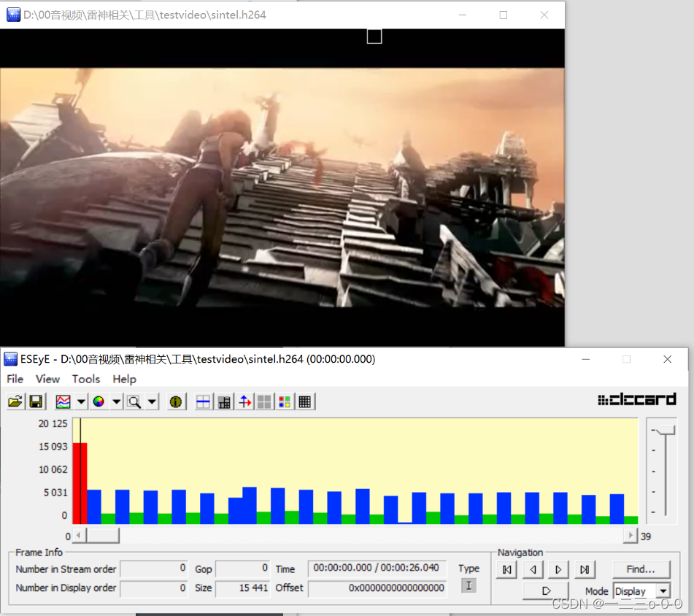Screen dimensions: 694x616
Task: Click the Time field showing 00:00:26.040
Action: [377, 569]
